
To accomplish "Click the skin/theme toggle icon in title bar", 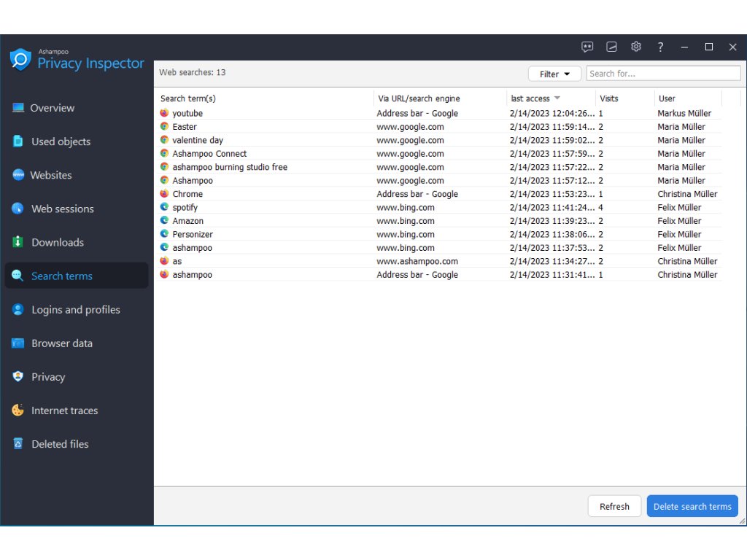I will coord(612,47).
